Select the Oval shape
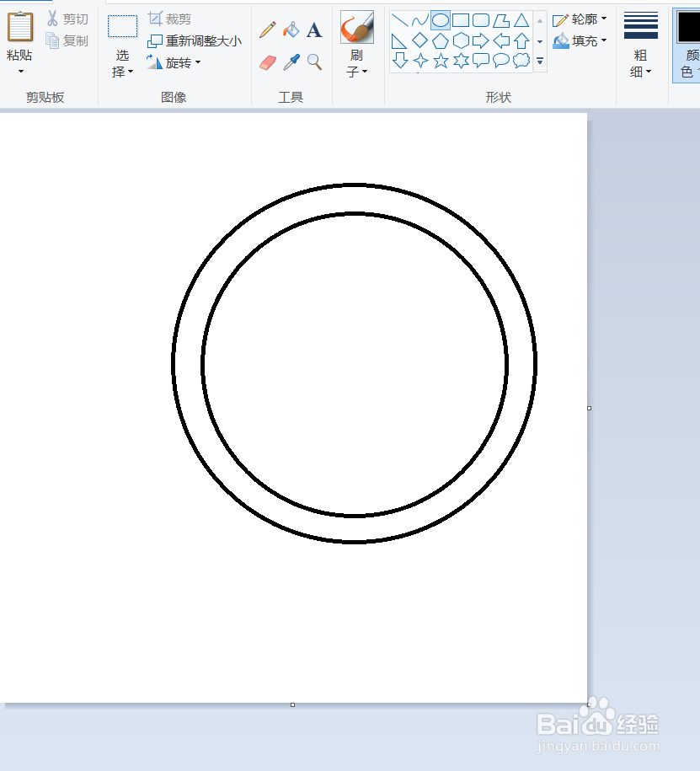This screenshot has height=771, width=700. pos(441,20)
